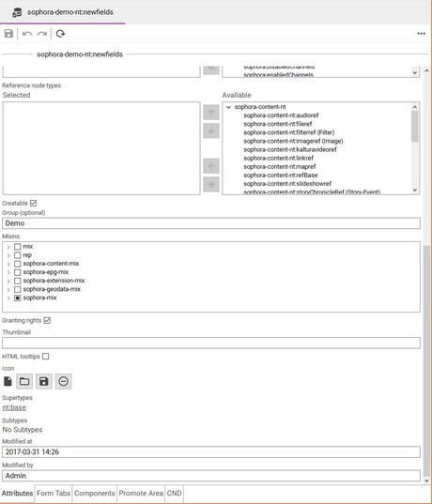Select the sophora-demo-nt:newfields editor tab
The height and width of the screenshot is (504, 432).
63,12
